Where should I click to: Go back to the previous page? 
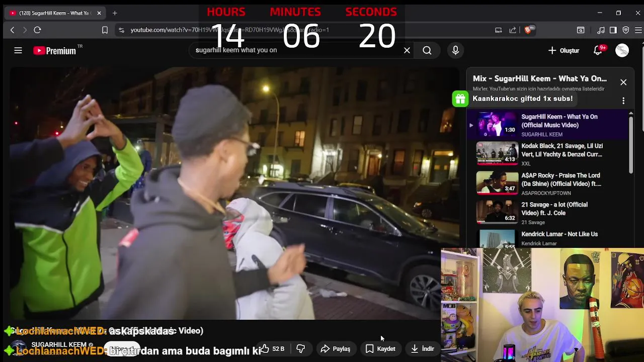click(13, 30)
